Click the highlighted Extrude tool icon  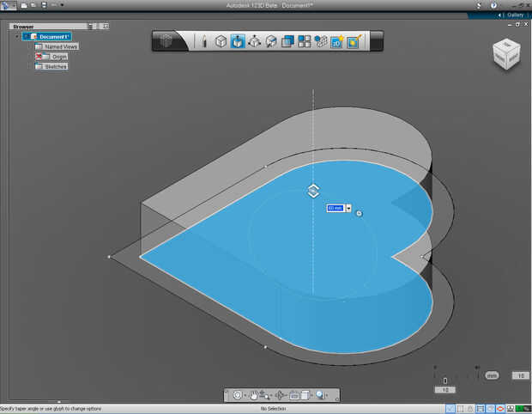(237, 41)
